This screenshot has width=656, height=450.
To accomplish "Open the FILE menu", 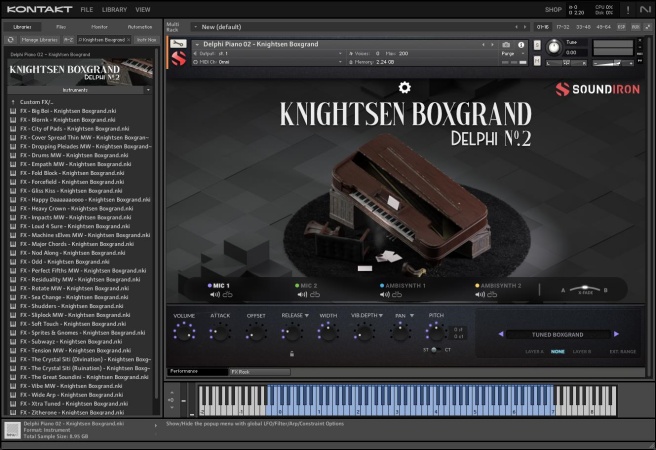I will point(87,9).
